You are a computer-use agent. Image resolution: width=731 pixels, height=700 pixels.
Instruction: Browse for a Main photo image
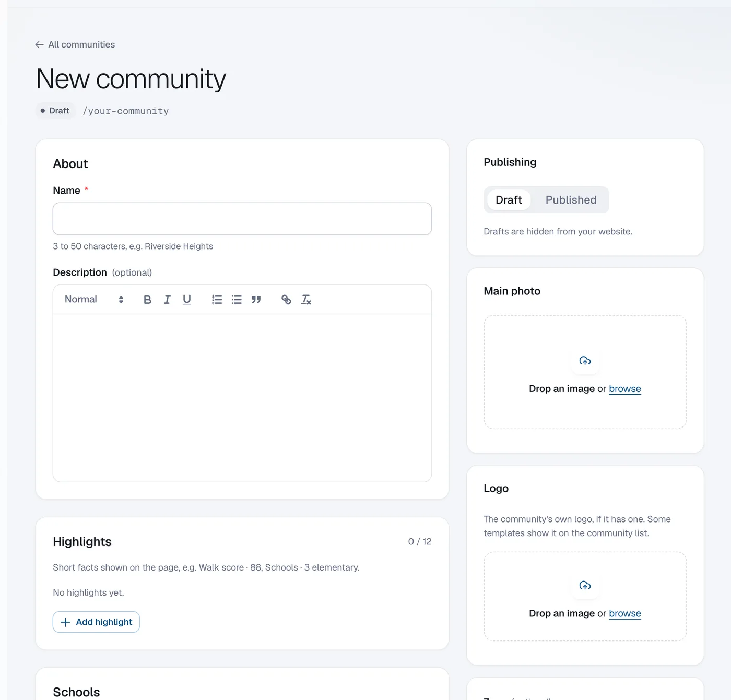[624, 389]
